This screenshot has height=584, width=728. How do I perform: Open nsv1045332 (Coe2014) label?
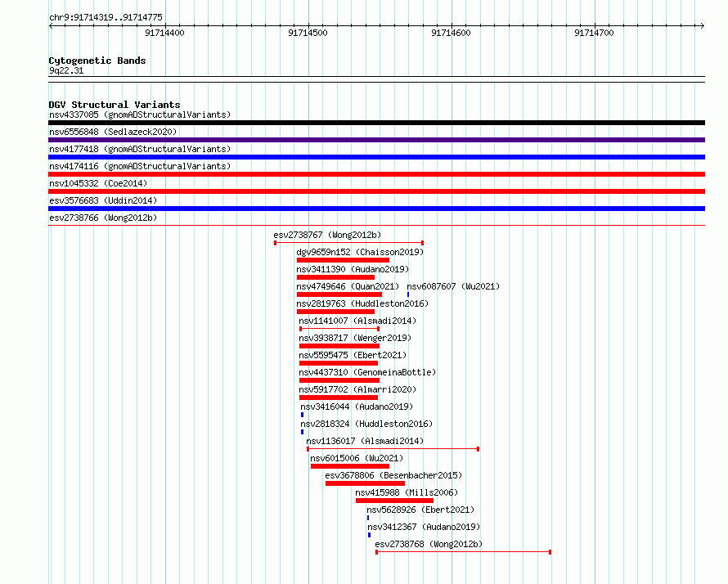[98, 183]
